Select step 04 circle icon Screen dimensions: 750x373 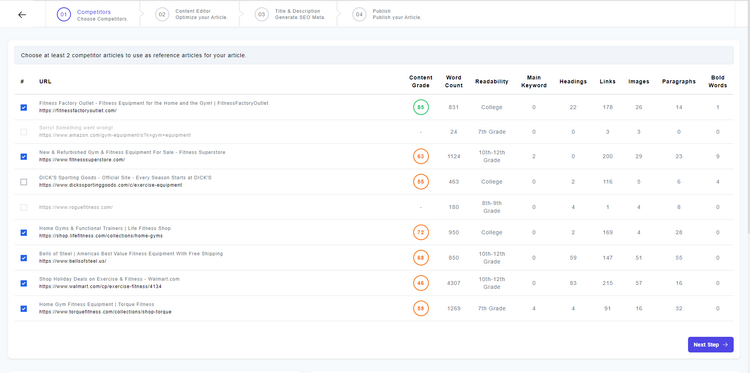(x=359, y=14)
